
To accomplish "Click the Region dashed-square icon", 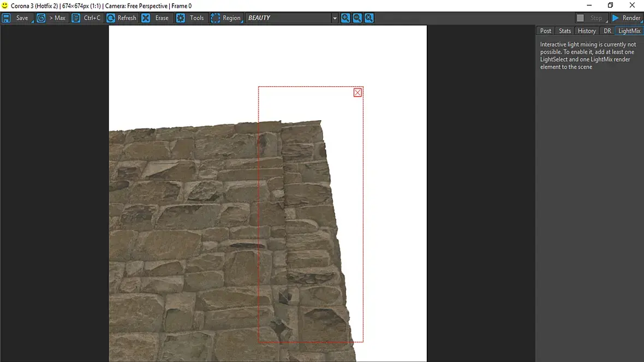I will (x=215, y=18).
